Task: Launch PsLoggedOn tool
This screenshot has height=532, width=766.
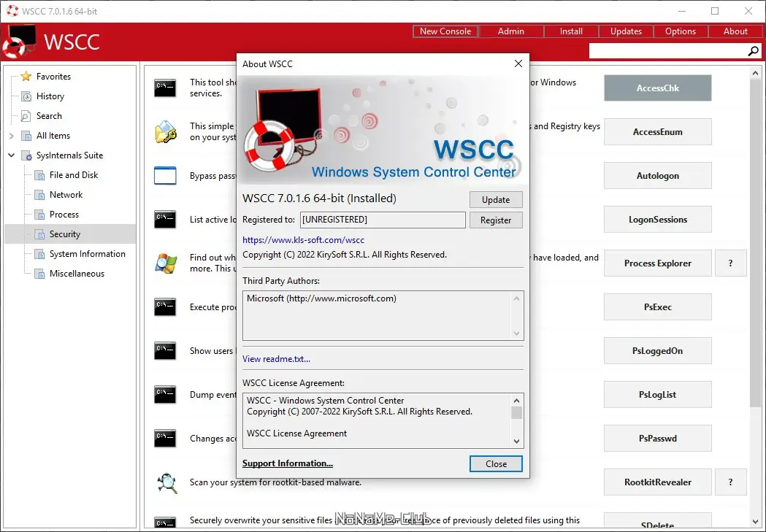Action: tap(657, 351)
